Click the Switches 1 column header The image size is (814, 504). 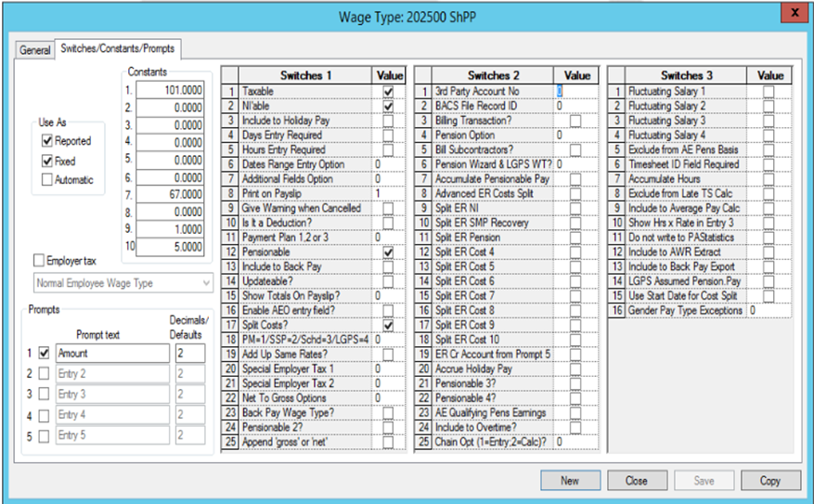305,76
